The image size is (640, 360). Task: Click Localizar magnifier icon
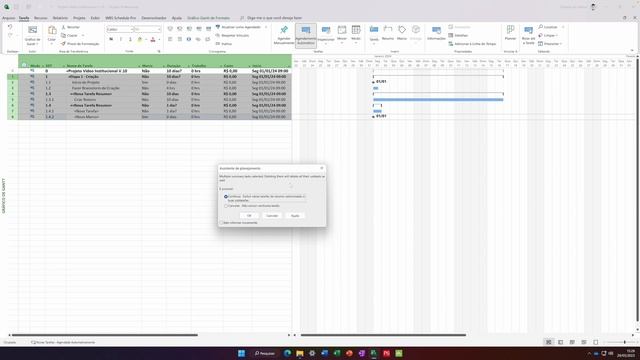click(540, 27)
